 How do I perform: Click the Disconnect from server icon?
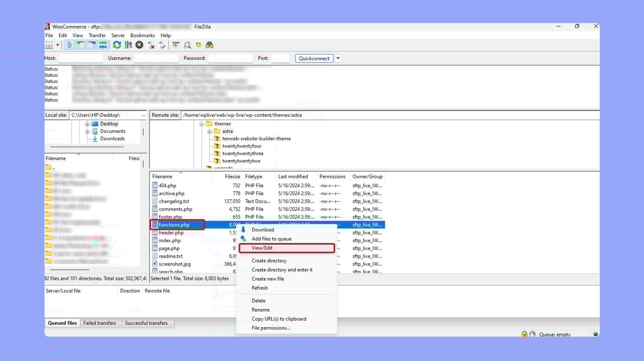click(x=151, y=45)
